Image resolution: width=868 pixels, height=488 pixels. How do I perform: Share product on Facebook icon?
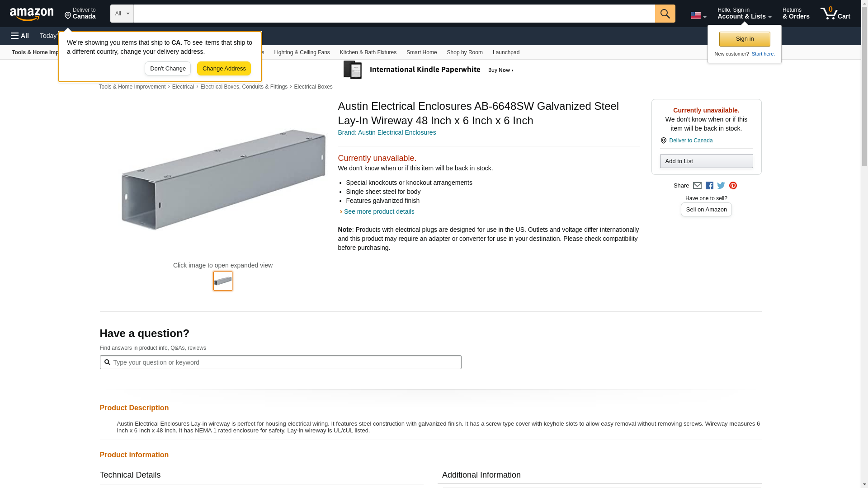pyautogui.click(x=709, y=186)
